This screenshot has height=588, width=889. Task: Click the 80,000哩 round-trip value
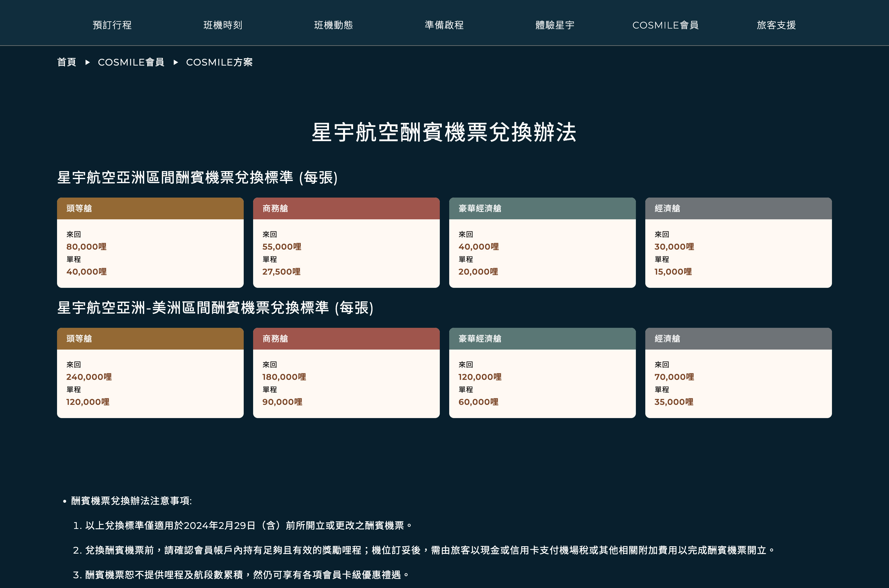87,247
